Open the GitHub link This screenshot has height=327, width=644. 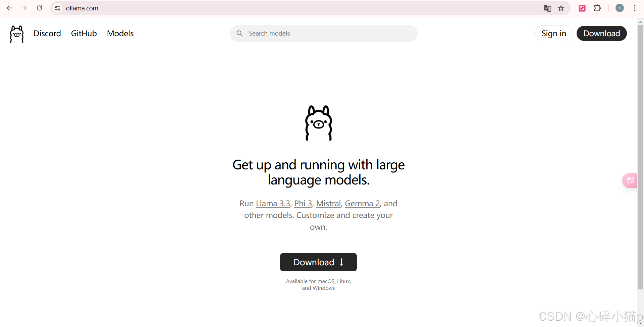(84, 34)
